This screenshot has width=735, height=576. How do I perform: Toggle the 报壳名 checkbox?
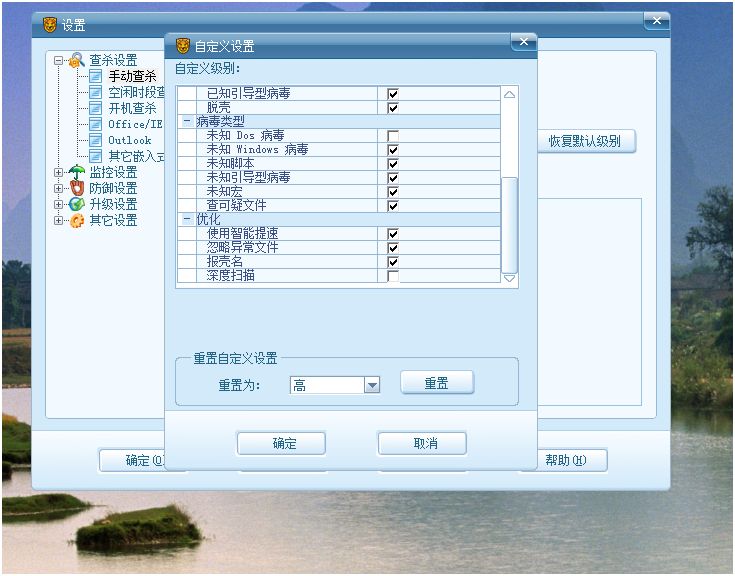pyautogui.click(x=393, y=262)
